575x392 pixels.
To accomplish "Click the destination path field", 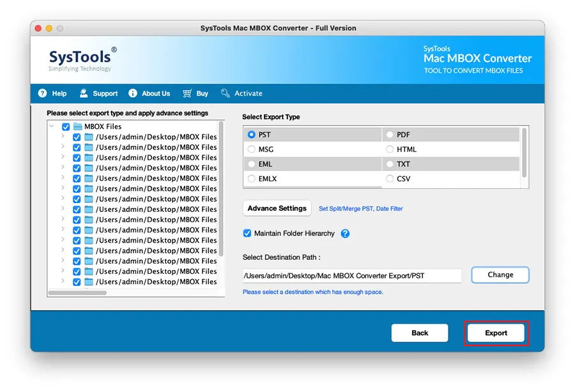I will [x=351, y=276].
